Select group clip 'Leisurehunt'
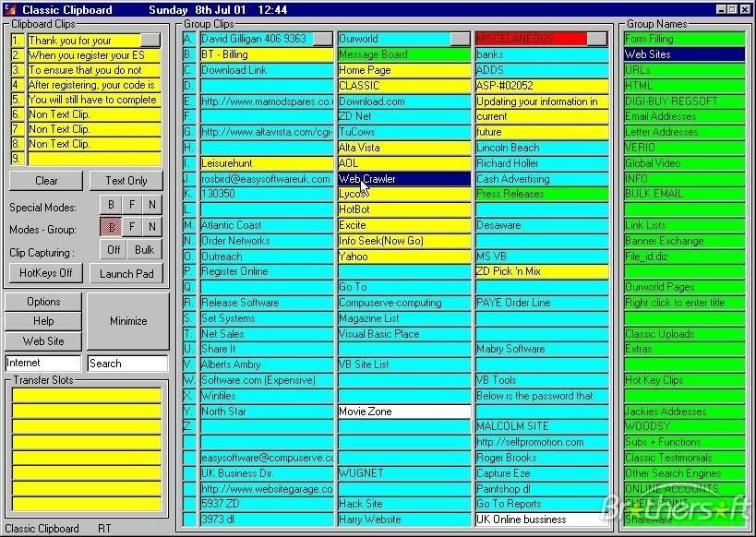 point(267,163)
